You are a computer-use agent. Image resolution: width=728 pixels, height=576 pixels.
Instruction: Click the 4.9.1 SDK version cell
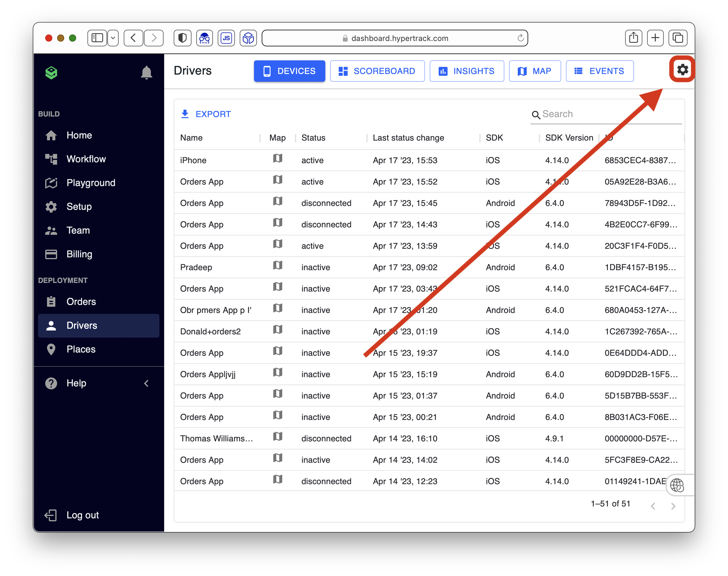coord(554,438)
